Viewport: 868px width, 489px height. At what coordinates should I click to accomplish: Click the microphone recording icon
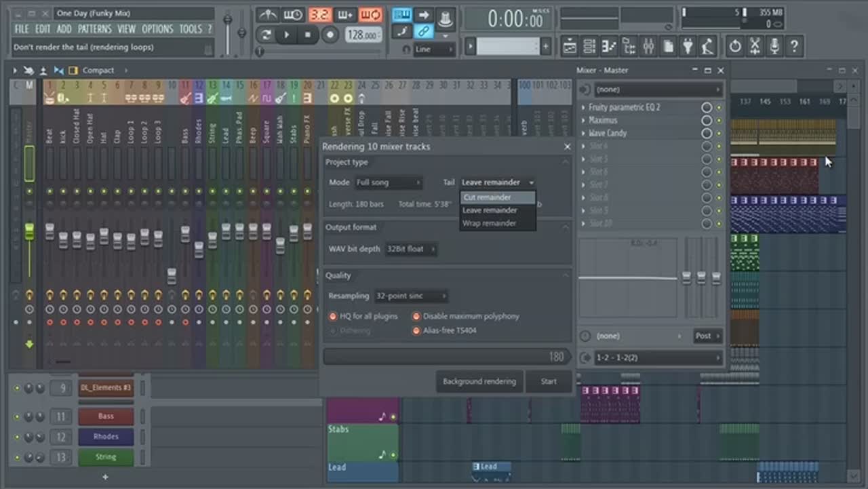pyautogui.click(x=774, y=46)
